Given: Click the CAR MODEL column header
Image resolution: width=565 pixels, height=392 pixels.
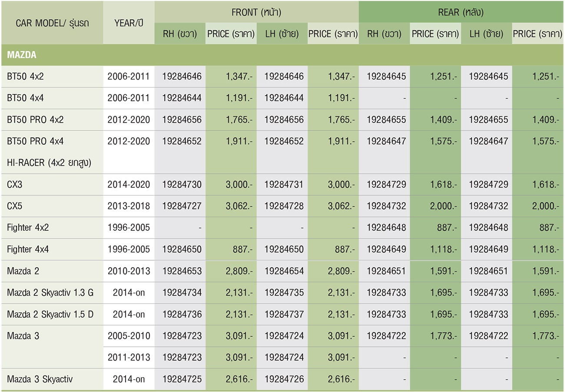Looking at the screenshot, I should 52,23.
